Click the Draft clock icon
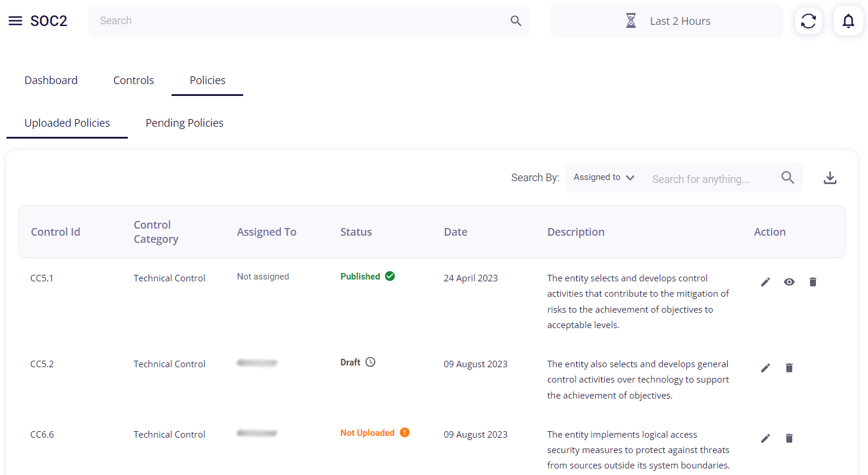868x475 pixels. coord(370,362)
